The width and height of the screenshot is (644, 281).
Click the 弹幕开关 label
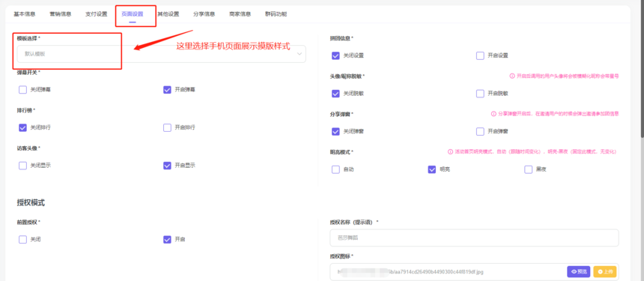[28, 72]
